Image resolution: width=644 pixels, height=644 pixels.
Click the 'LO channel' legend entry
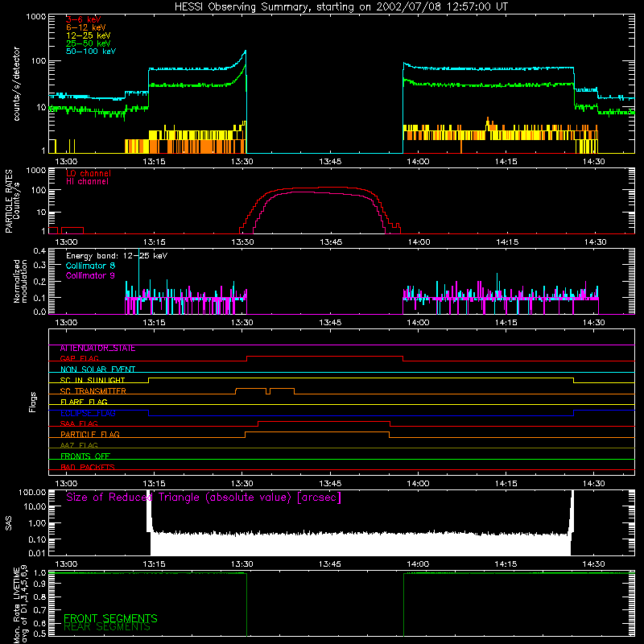click(x=89, y=173)
